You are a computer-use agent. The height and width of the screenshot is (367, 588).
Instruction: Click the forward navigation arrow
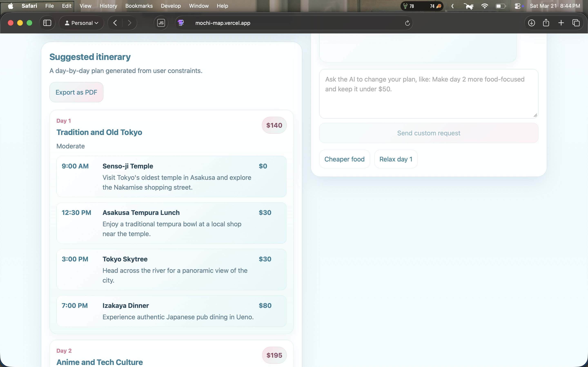(x=129, y=23)
